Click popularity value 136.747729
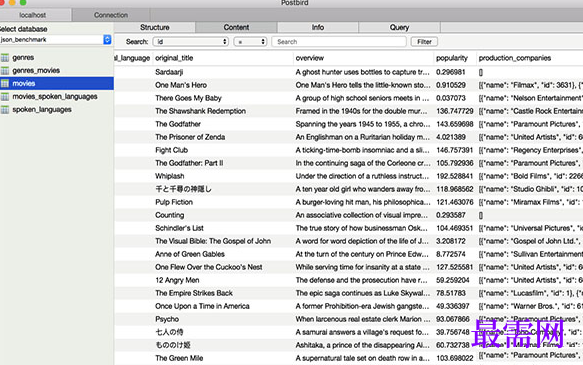This screenshot has height=365, width=583. pos(455,111)
